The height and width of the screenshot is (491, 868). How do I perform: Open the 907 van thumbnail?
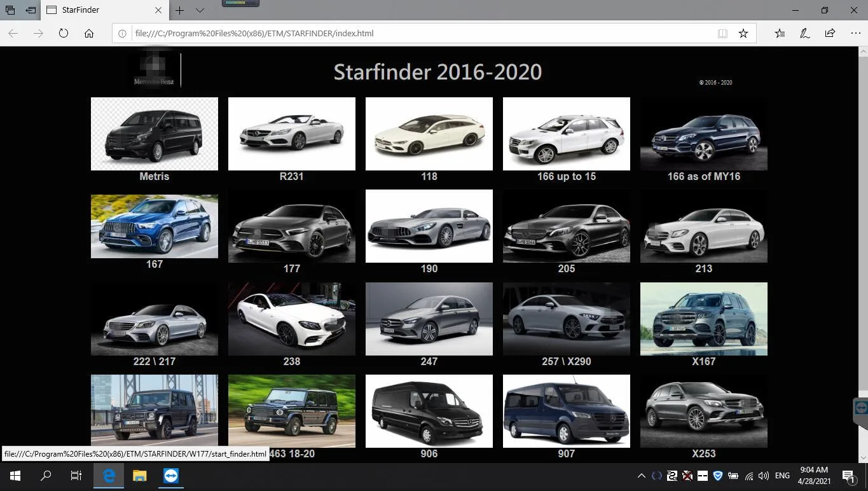click(566, 411)
